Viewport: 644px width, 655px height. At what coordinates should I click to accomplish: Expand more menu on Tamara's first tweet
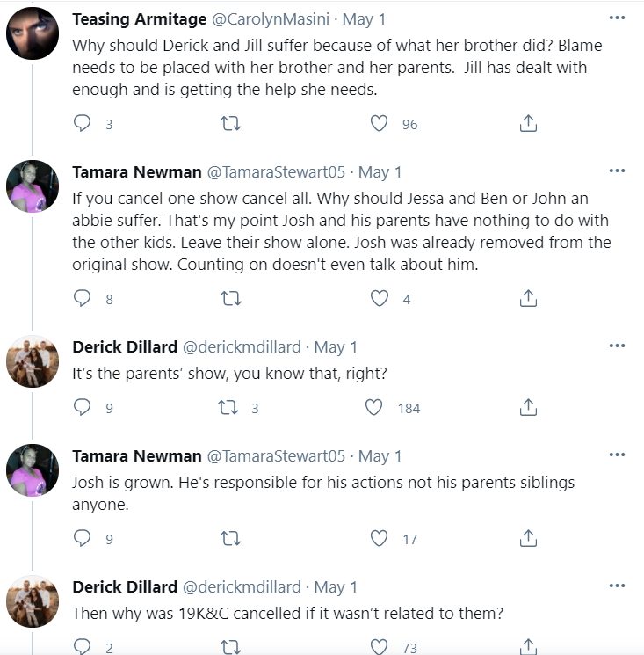click(x=617, y=171)
